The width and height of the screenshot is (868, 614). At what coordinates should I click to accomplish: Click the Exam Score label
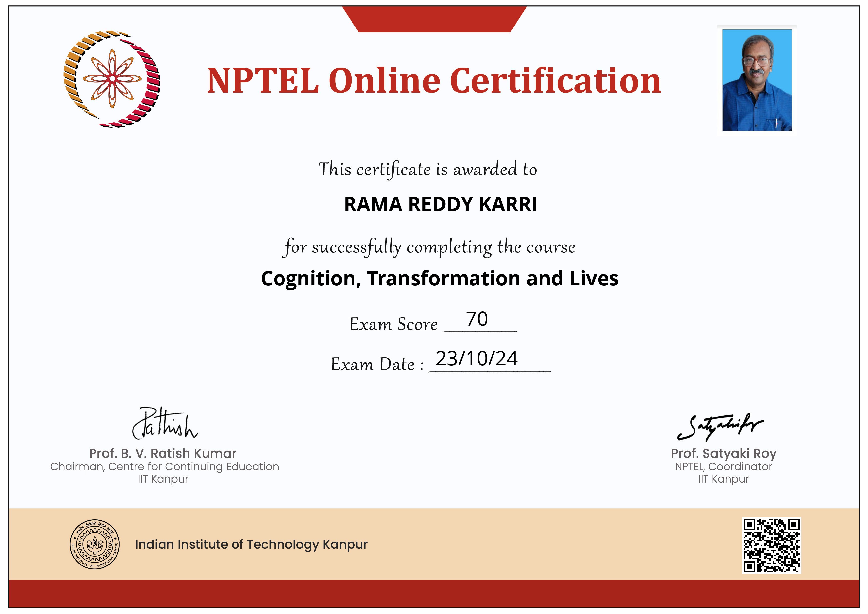[x=393, y=324]
